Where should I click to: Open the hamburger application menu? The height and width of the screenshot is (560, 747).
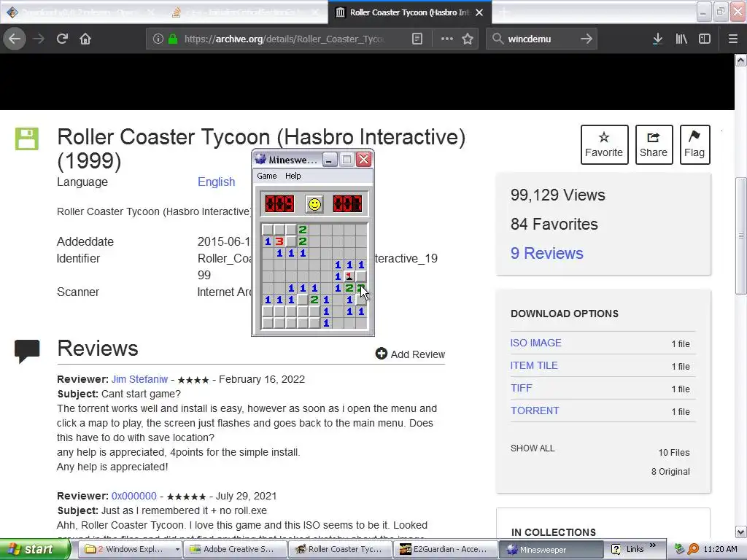coord(733,39)
